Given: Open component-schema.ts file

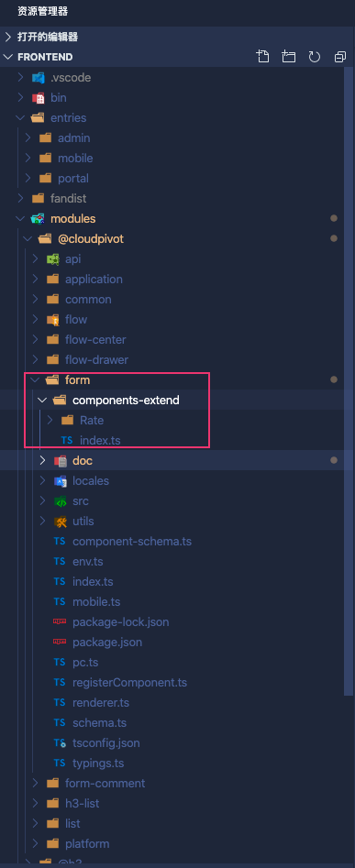Looking at the screenshot, I should point(132,542).
